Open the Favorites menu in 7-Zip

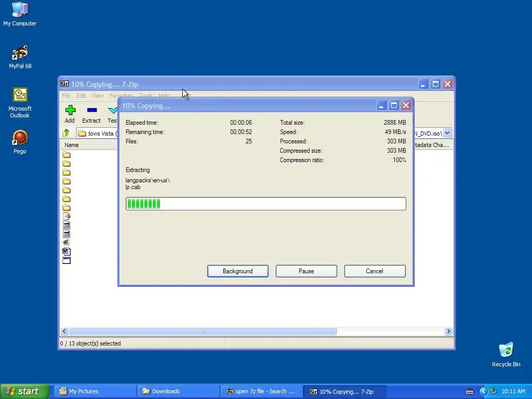[122, 96]
